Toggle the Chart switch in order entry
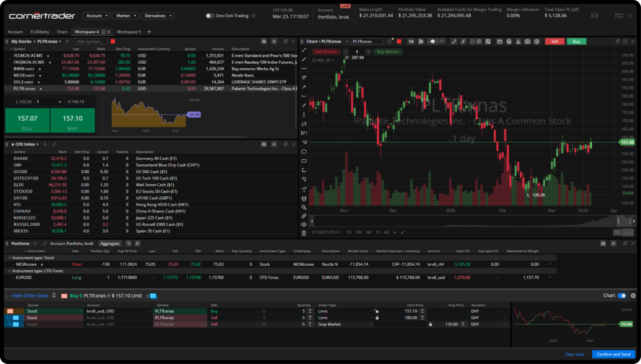 [622, 296]
